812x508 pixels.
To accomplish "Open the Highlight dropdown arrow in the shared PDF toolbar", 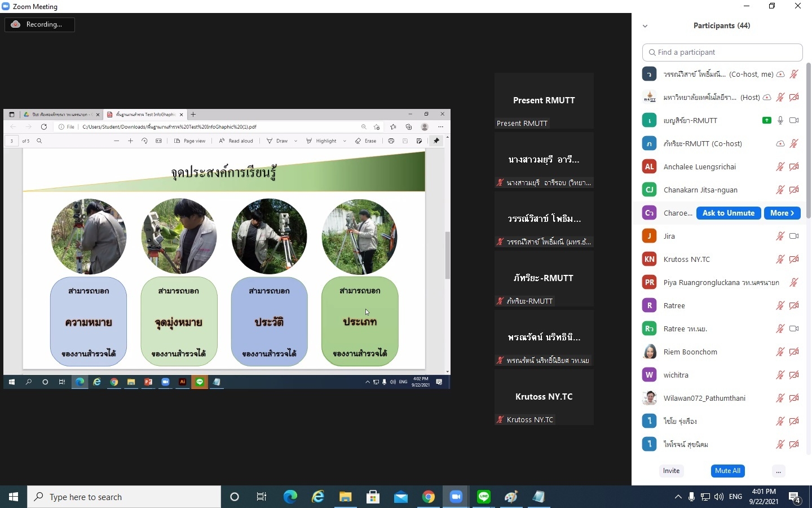I will (345, 141).
